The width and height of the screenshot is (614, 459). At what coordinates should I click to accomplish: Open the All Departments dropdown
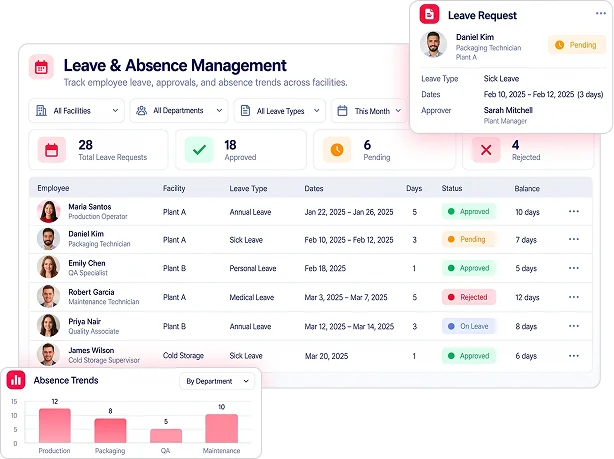(179, 111)
